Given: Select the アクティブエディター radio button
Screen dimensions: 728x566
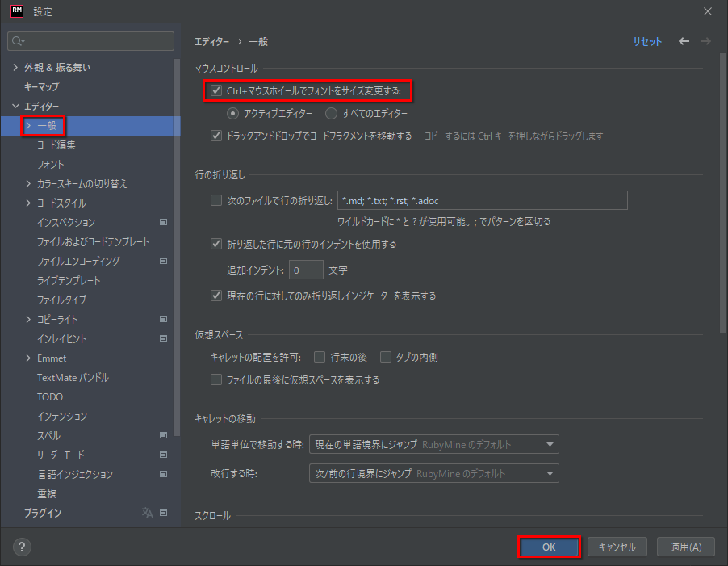Looking at the screenshot, I should tap(232, 113).
